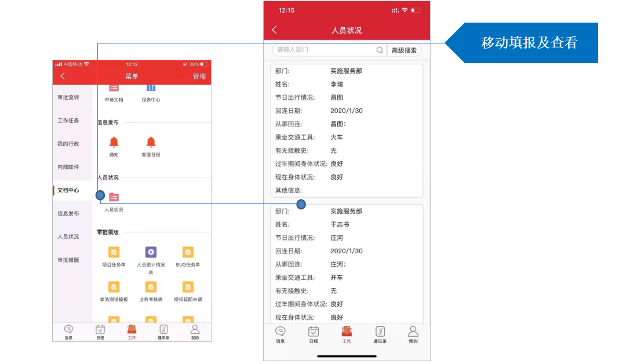This screenshot has width=623, height=364.
Task: Go back from the 人员状况 page header
Action: [x=275, y=30]
